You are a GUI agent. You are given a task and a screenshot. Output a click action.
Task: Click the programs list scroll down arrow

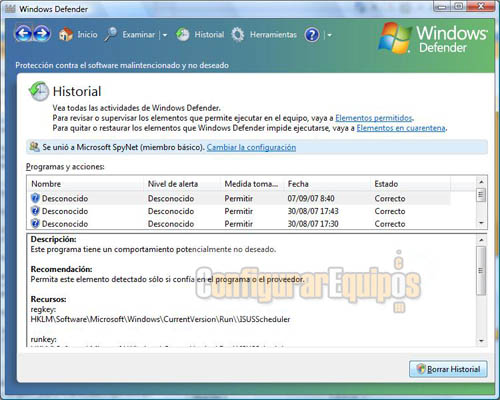coord(481,223)
